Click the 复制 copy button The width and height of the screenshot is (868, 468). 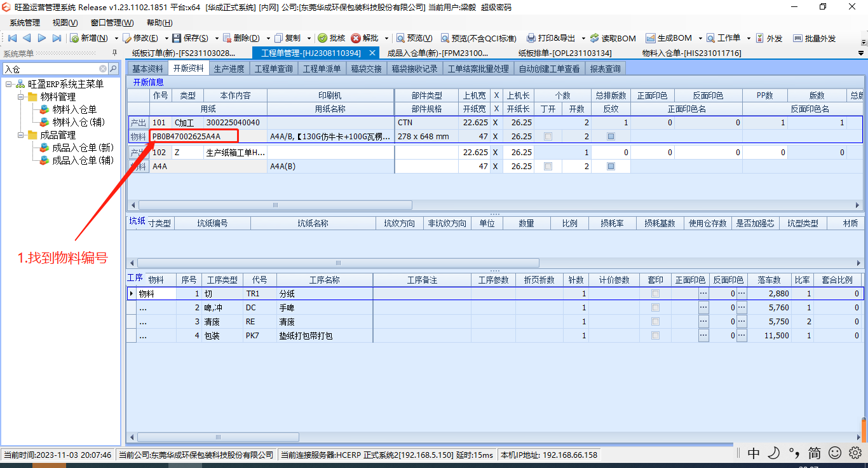tap(288, 38)
